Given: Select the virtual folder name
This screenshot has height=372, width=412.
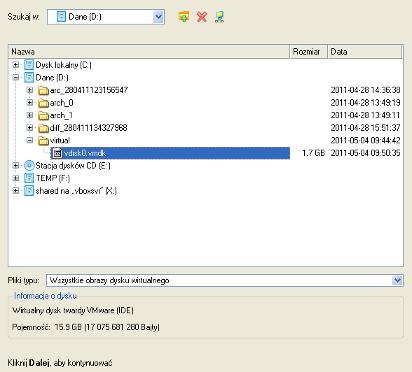Looking at the screenshot, I should click(x=60, y=140).
